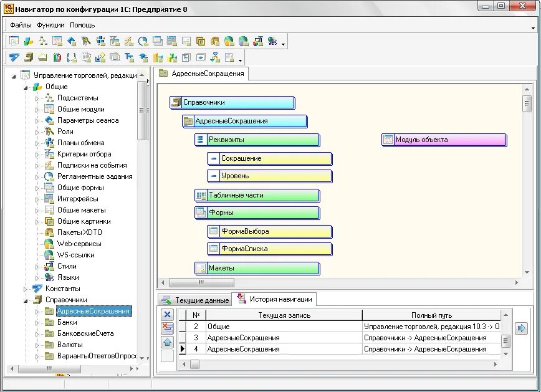Click the configuration root toolbar icon
Image resolution: width=541 pixels, height=392 pixels.
tap(14, 41)
